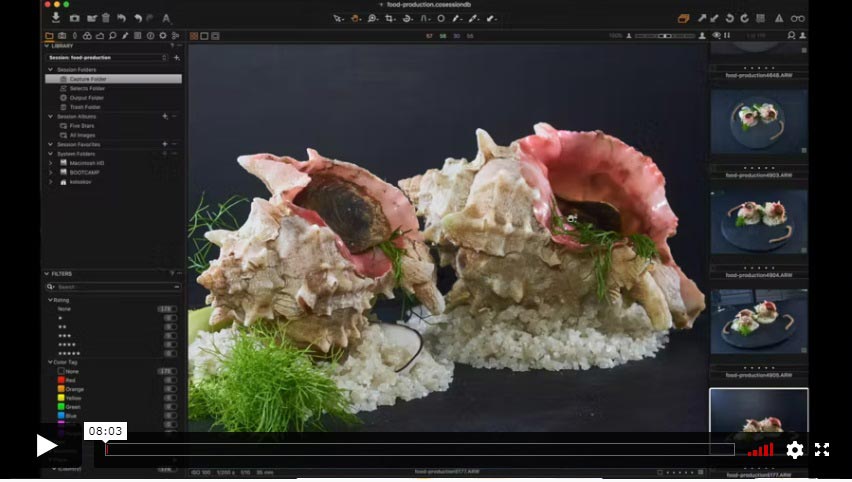Select the Pan hand cursor tool
852x482 pixels.
(355, 18)
